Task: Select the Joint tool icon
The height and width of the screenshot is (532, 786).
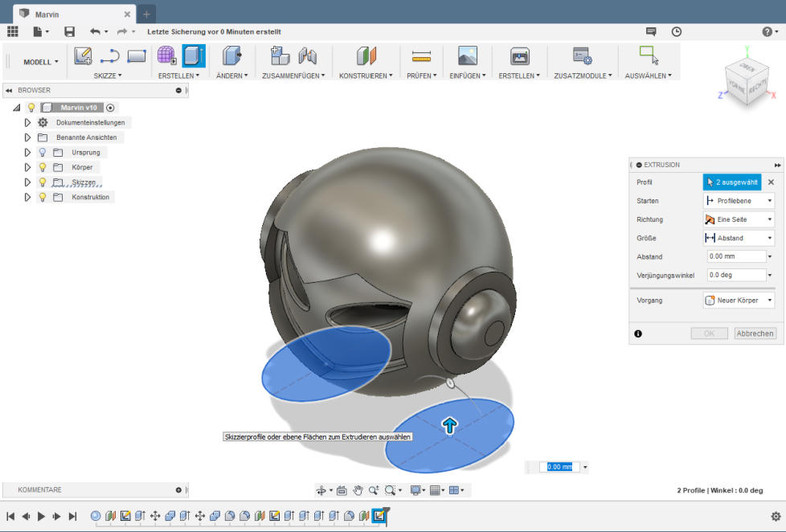Action: point(307,55)
